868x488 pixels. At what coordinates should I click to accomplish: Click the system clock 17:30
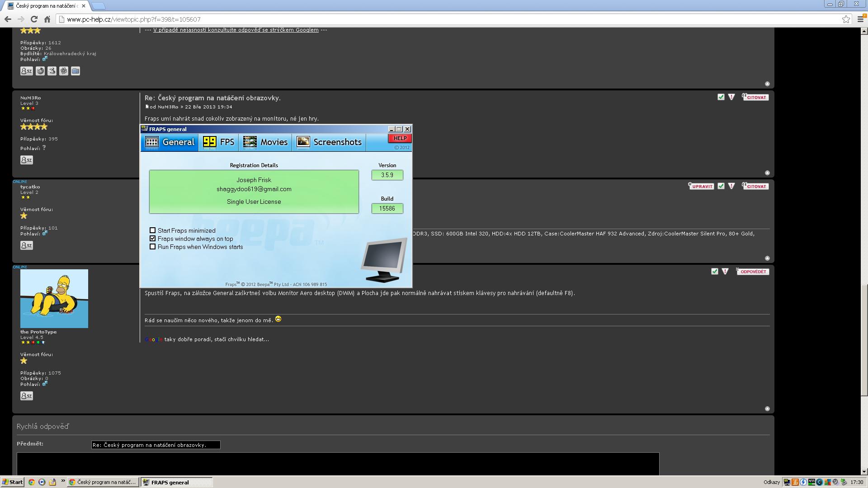857,482
